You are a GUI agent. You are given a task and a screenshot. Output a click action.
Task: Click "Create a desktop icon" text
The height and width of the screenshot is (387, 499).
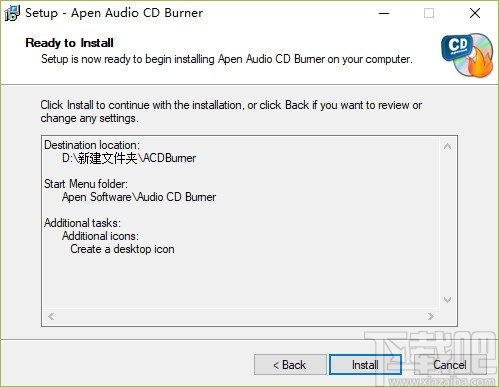coord(122,249)
